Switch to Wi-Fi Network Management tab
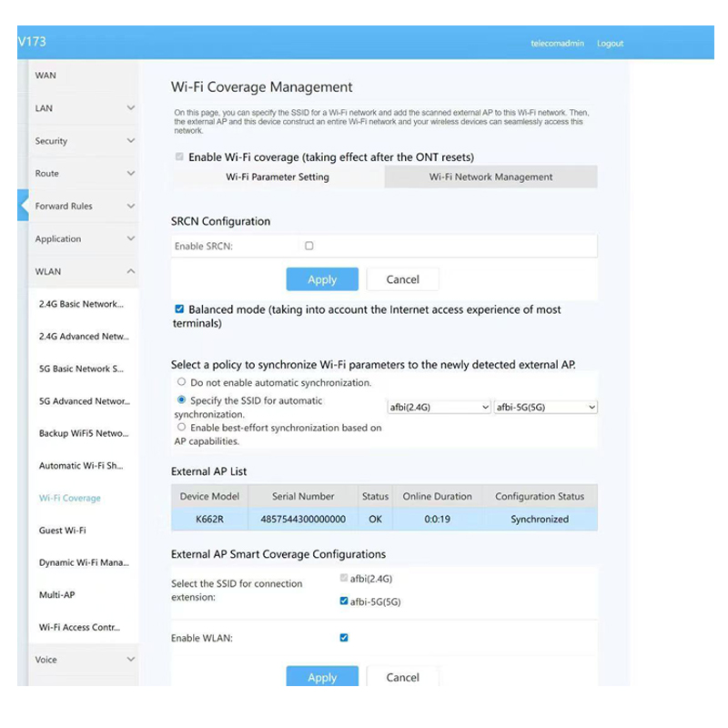728x728 pixels. coord(490,177)
